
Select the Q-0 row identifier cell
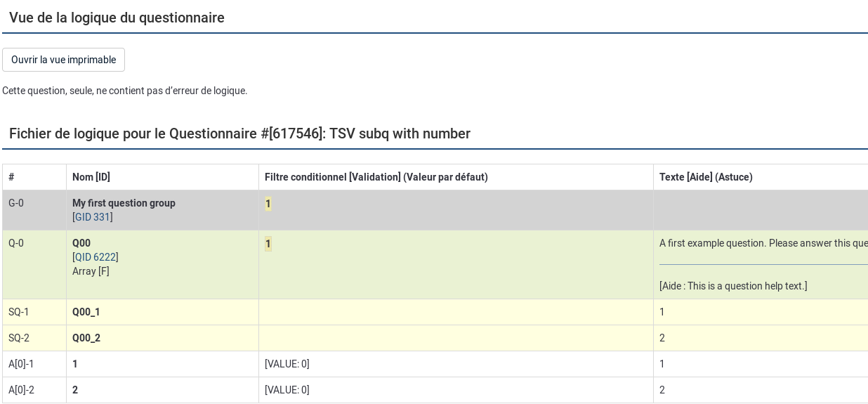tap(16, 243)
